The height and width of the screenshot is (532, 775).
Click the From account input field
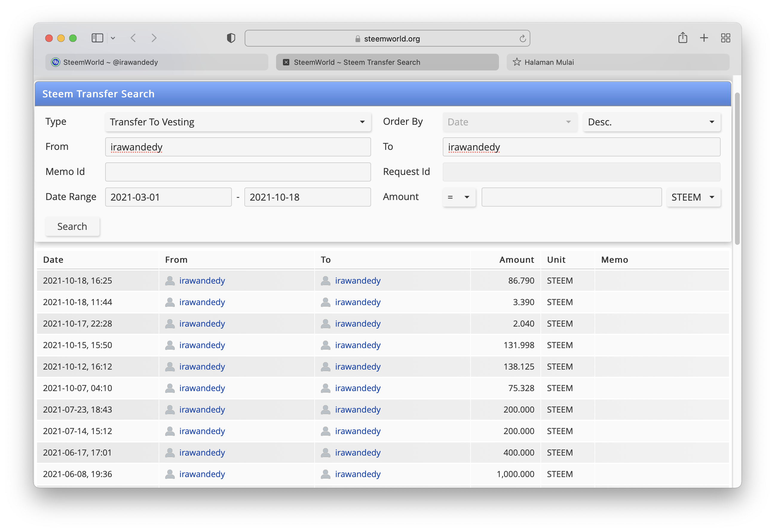click(238, 147)
